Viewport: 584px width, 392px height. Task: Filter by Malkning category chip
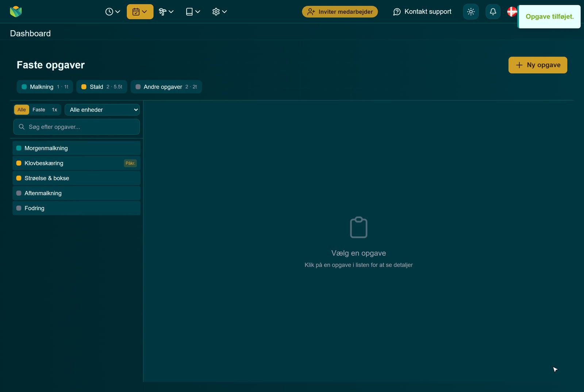coord(45,87)
